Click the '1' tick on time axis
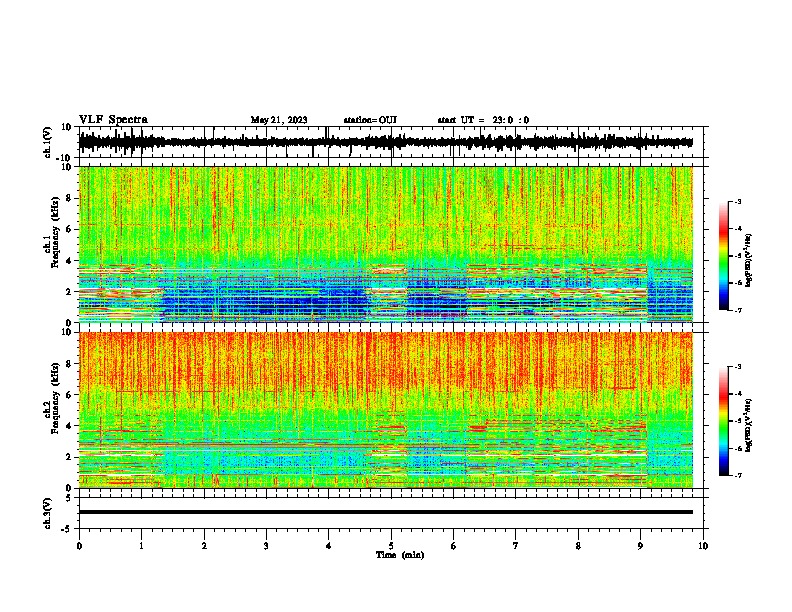 point(141,546)
